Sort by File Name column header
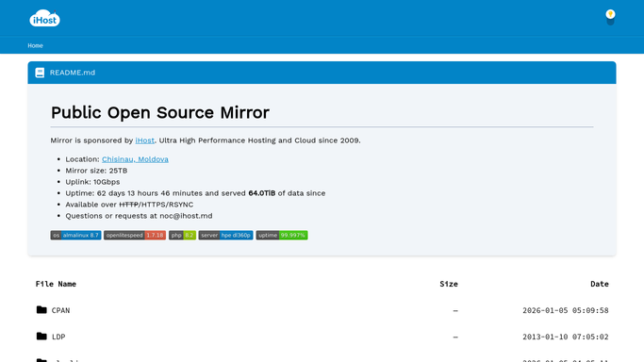Image resolution: width=644 pixels, height=362 pixels. (x=56, y=284)
